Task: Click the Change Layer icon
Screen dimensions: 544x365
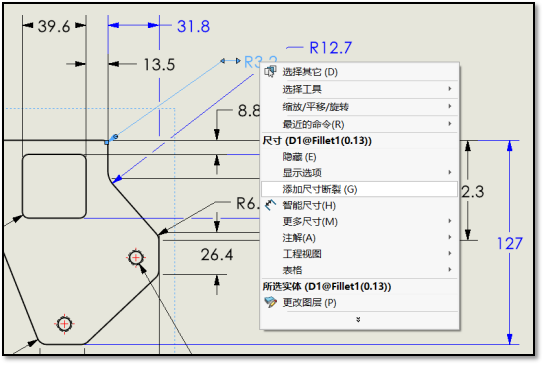Action: tap(270, 303)
